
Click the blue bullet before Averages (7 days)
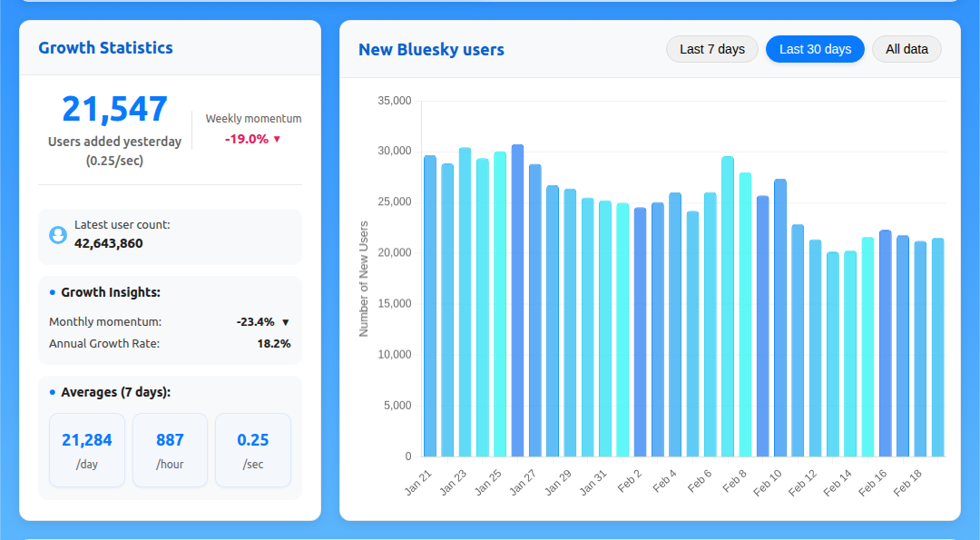click(53, 392)
